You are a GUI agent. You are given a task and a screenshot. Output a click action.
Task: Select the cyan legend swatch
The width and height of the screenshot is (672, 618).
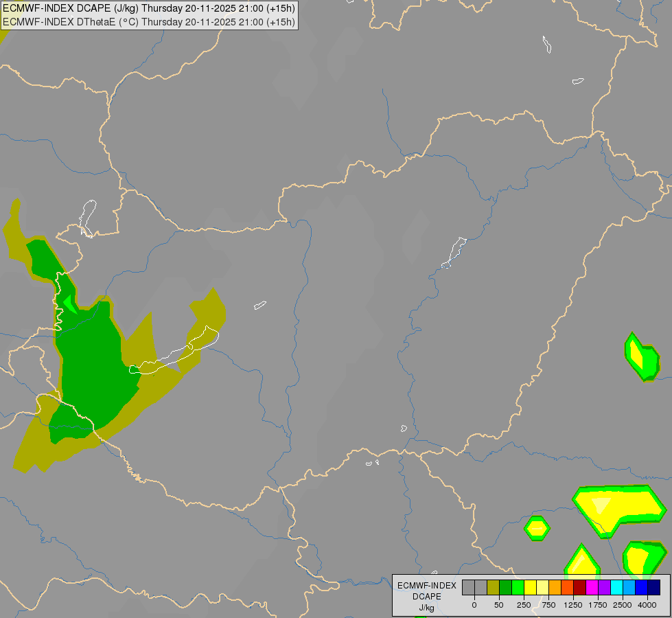[x=617, y=588]
